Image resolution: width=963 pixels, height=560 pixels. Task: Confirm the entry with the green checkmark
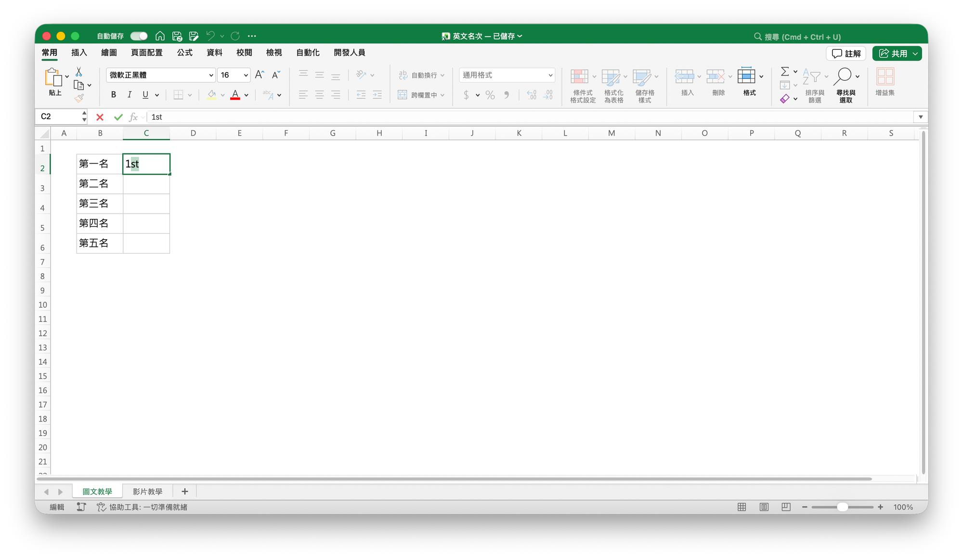coord(118,117)
